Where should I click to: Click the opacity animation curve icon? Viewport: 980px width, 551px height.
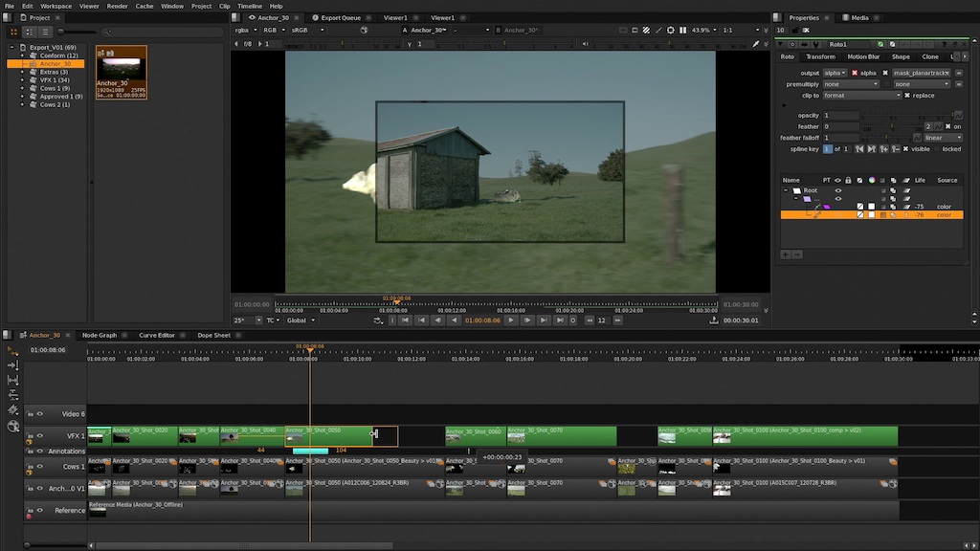tap(958, 115)
